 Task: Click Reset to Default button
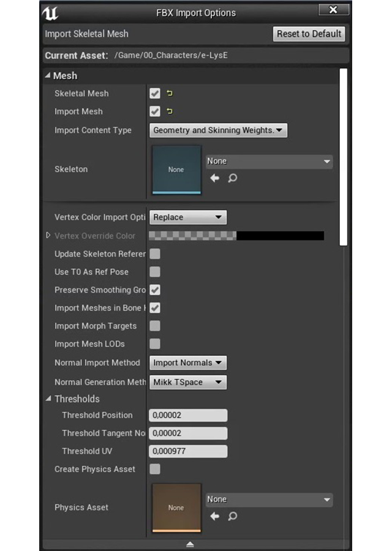coord(309,34)
